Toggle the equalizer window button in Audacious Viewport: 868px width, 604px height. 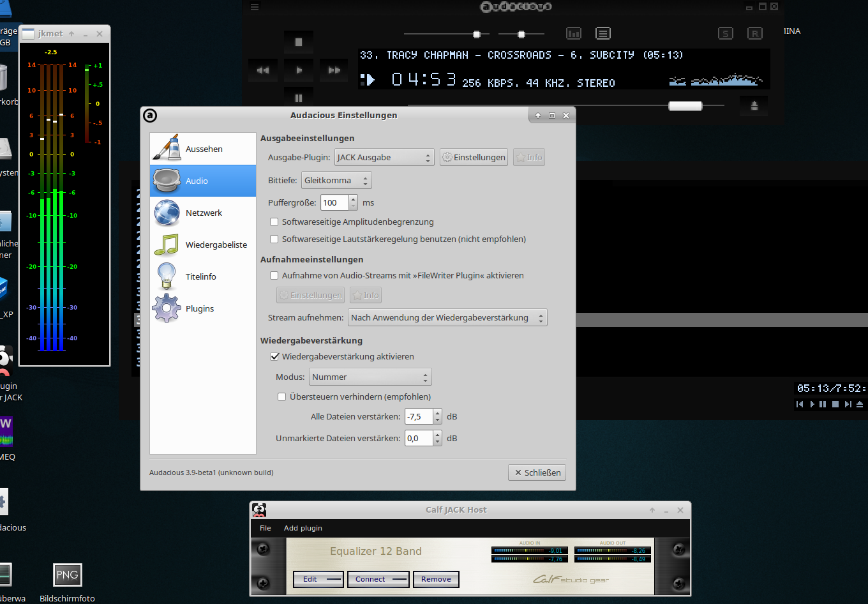tap(574, 33)
